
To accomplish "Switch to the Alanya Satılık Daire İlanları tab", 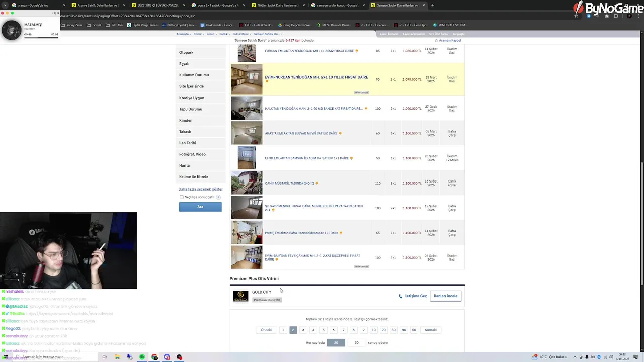I will [98, 5].
